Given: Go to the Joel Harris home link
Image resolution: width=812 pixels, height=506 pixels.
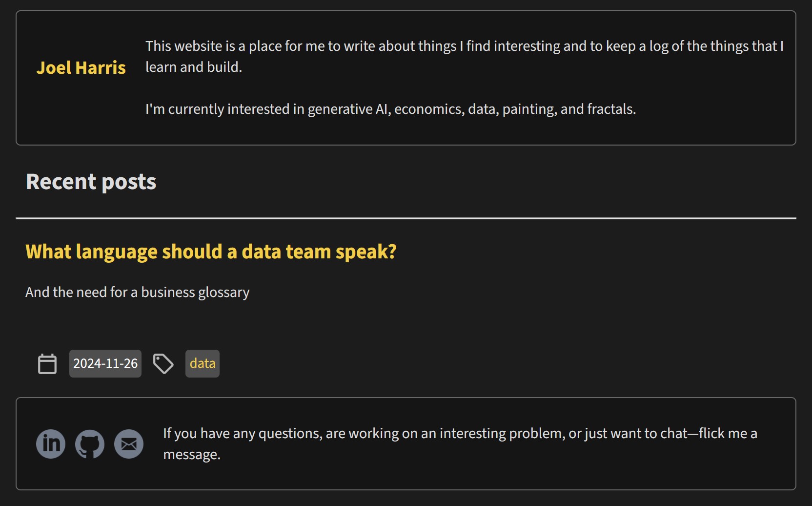Looking at the screenshot, I should [81, 67].
